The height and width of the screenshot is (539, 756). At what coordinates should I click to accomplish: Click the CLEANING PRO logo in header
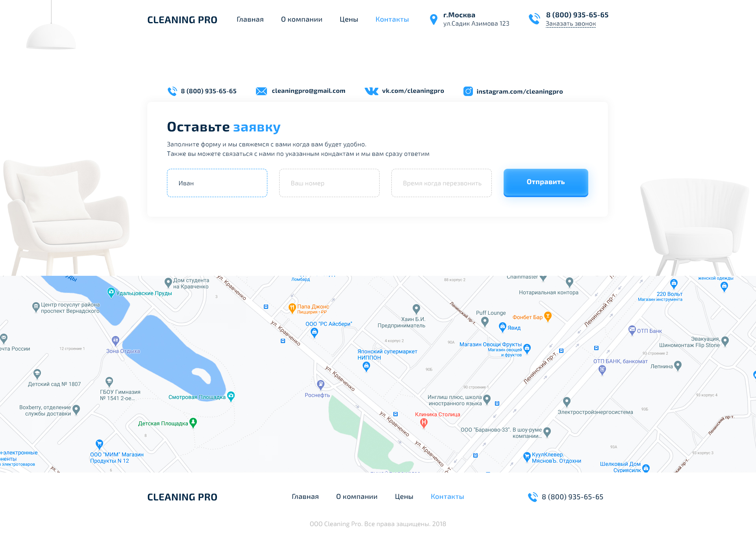182,20
